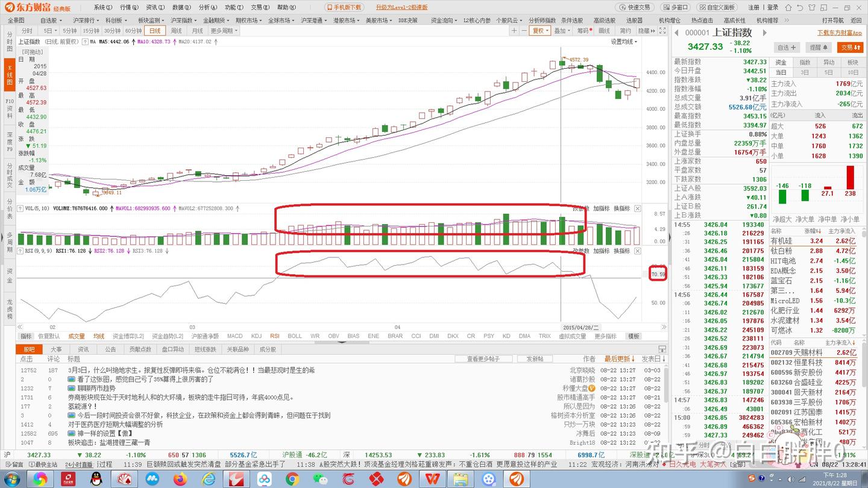The image size is (868, 488).
Task: Open Windows Start menu
Action: [12, 480]
